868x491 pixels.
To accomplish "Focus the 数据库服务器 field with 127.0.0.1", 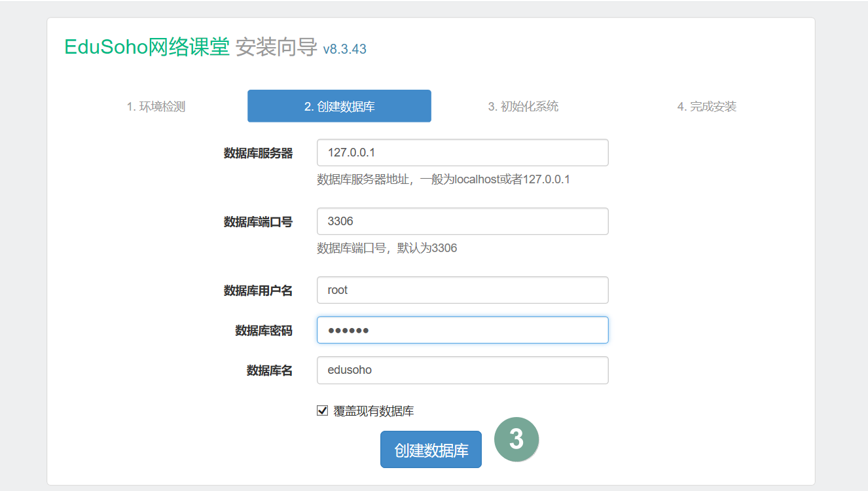I will [463, 153].
